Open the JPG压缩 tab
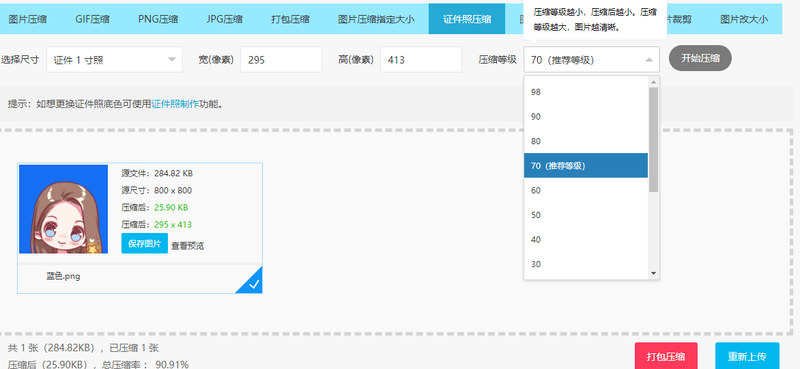 click(x=224, y=19)
